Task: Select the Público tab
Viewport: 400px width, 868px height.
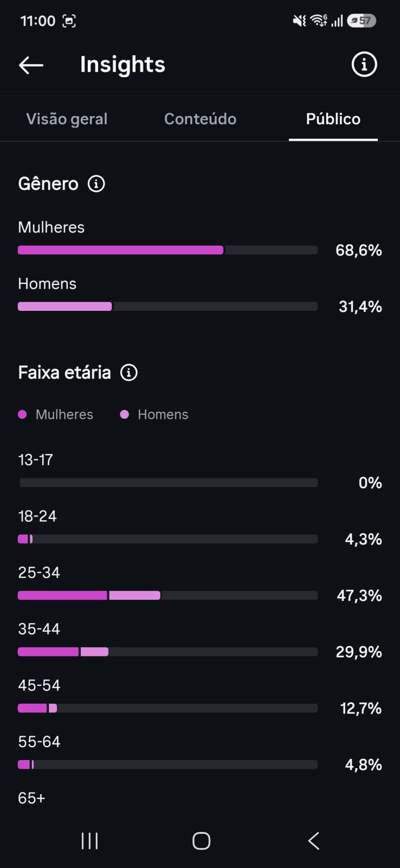Action: click(x=333, y=119)
